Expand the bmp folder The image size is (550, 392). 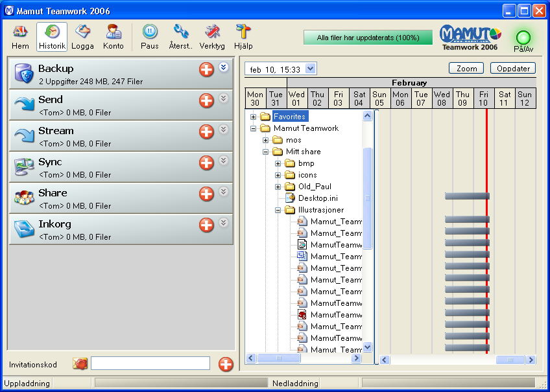(278, 163)
